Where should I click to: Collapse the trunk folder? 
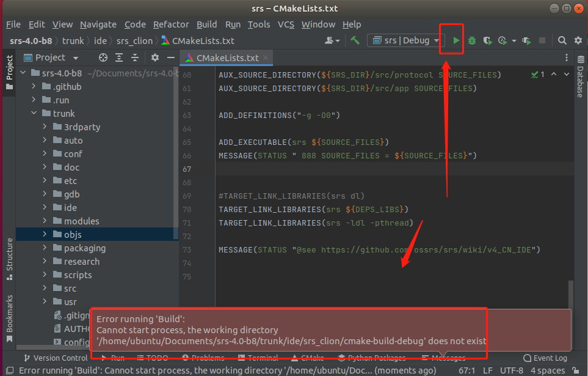34,112
